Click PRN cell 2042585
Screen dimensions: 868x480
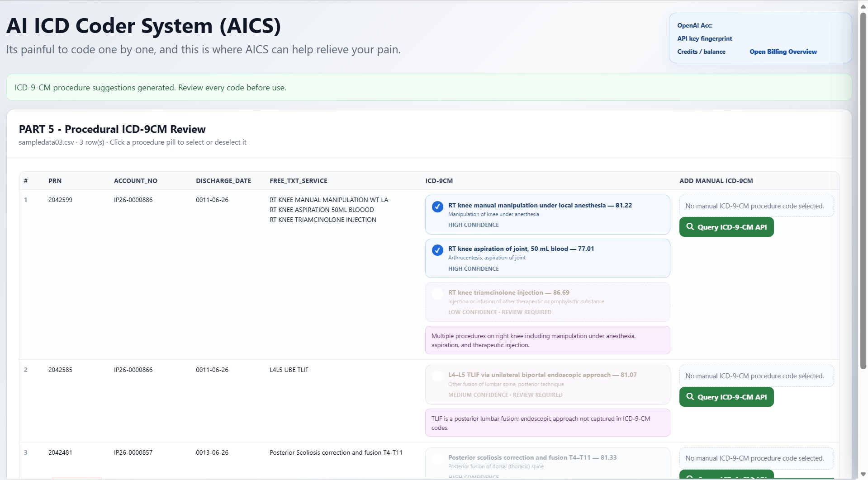click(x=60, y=370)
